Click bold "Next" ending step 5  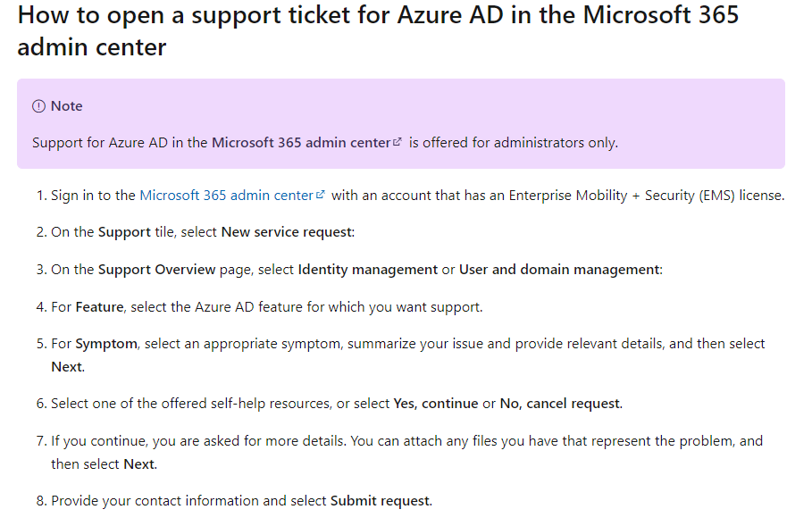tap(67, 366)
